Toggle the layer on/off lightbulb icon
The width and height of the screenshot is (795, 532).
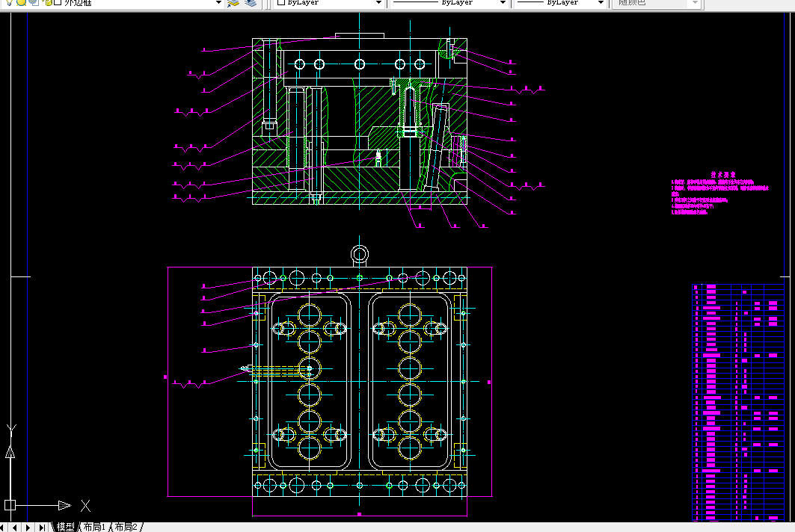(9, 2)
